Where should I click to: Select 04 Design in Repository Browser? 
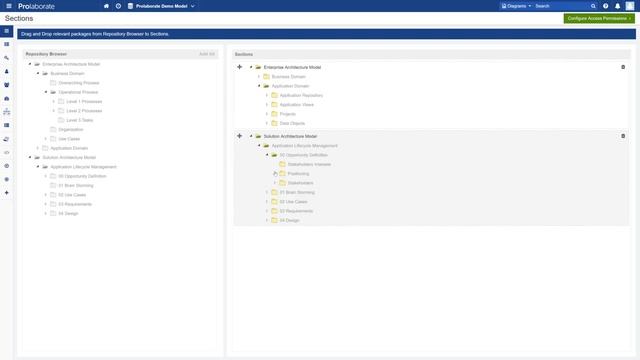tap(68, 213)
